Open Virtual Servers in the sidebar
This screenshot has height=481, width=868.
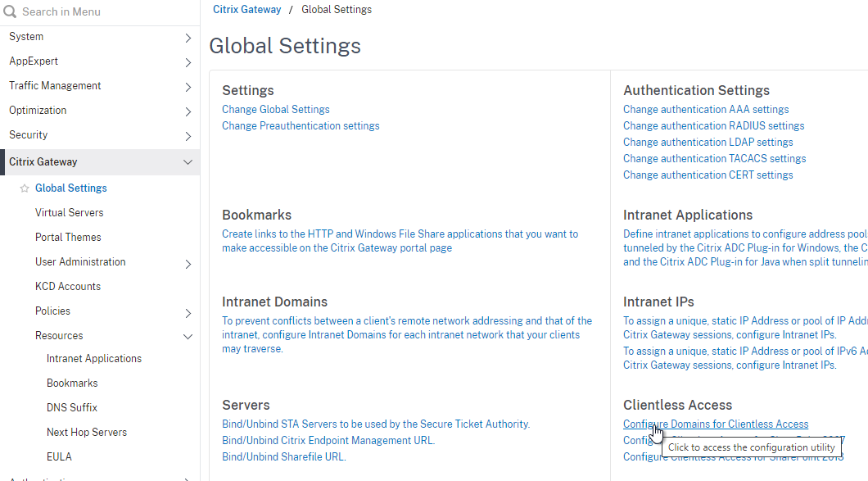point(70,213)
